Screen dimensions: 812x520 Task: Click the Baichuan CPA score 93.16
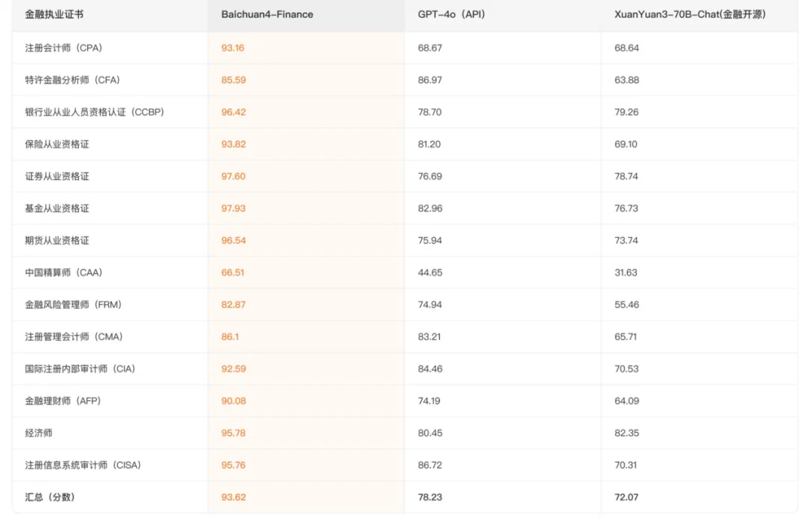coord(232,47)
